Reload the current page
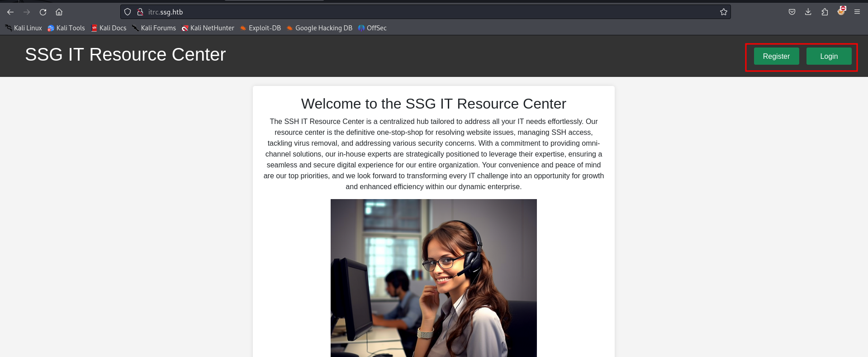The width and height of the screenshot is (868, 357). [x=43, y=12]
